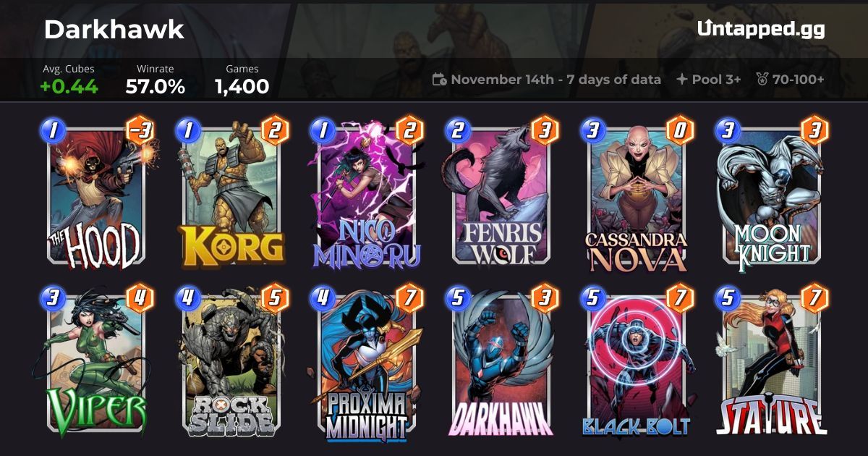Select the Rock Slide card
This screenshot has width=868, height=456.
231,362
